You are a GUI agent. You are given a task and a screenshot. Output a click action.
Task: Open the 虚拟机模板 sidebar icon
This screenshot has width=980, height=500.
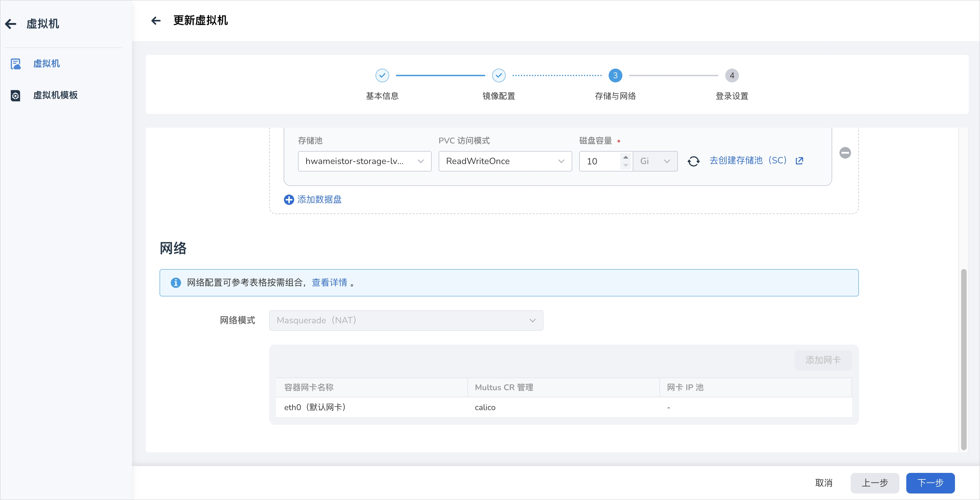tap(15, 95)
